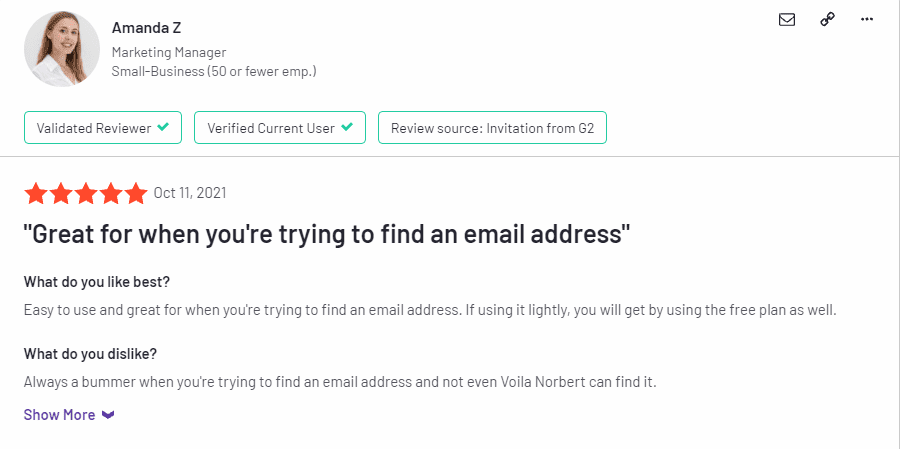Click the second orange rating star
The width and height of the screenshot is (900, 449).
pyautogui.click(x=60, y=193)
